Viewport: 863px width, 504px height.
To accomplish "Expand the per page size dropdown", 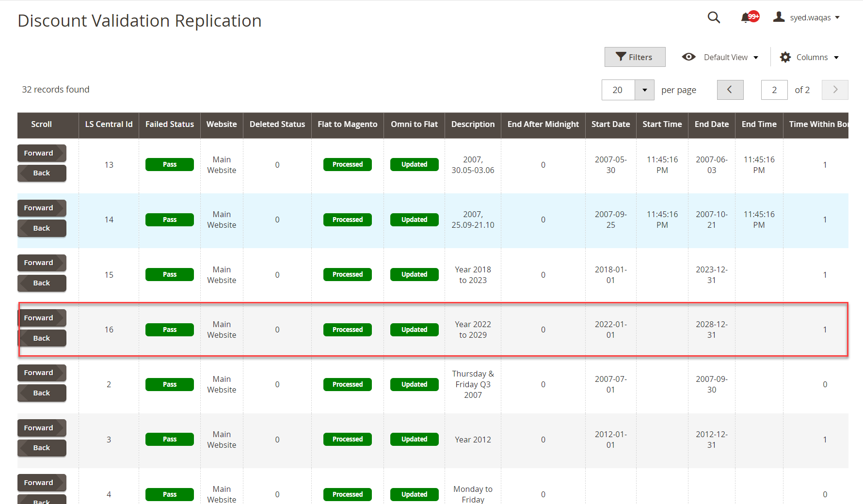I will [x=644, y=90].
